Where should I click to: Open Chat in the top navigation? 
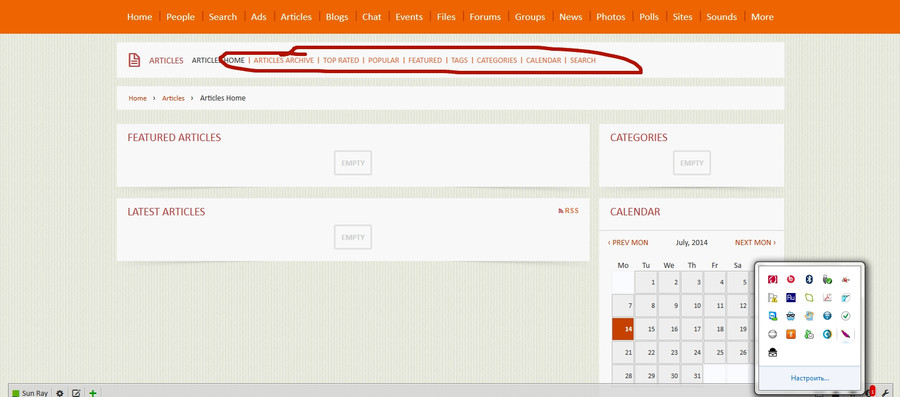(371, 17)
